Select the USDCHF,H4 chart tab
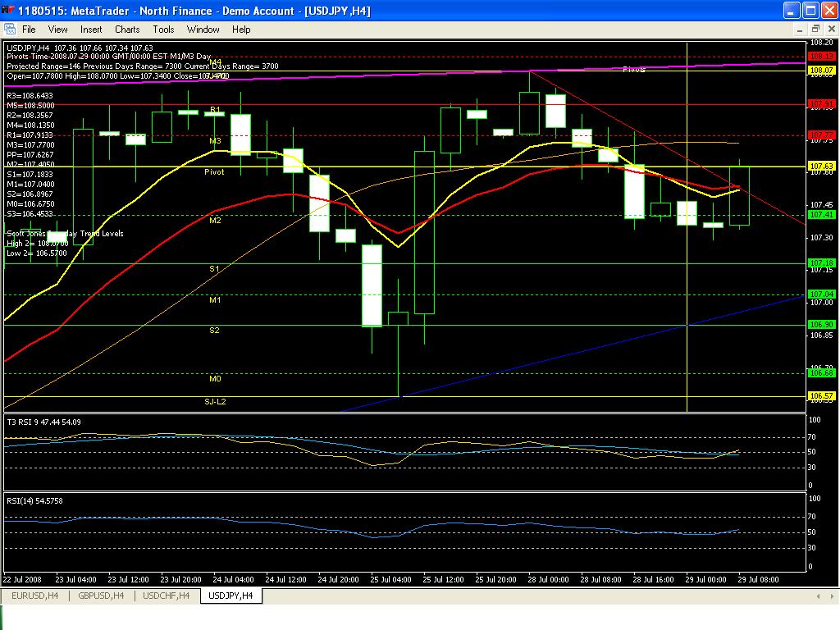The width and height of the screenshot is (840, 630). (x=167, y=596)
